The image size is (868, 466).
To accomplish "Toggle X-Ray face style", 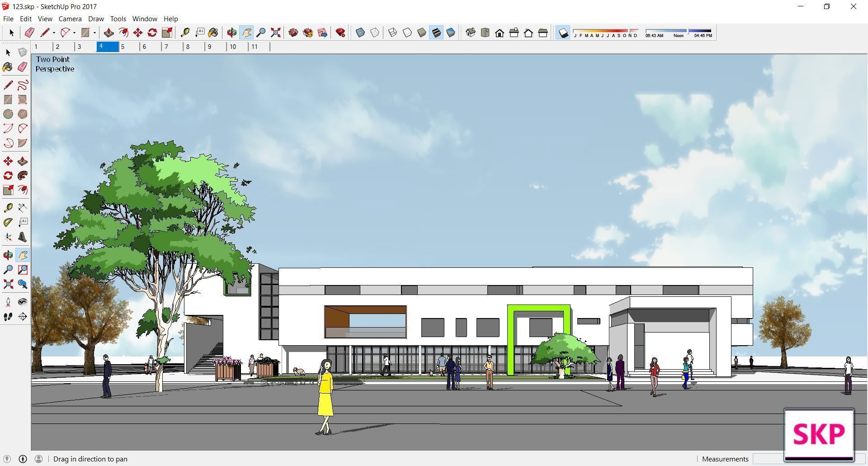I will pos(360,33).
